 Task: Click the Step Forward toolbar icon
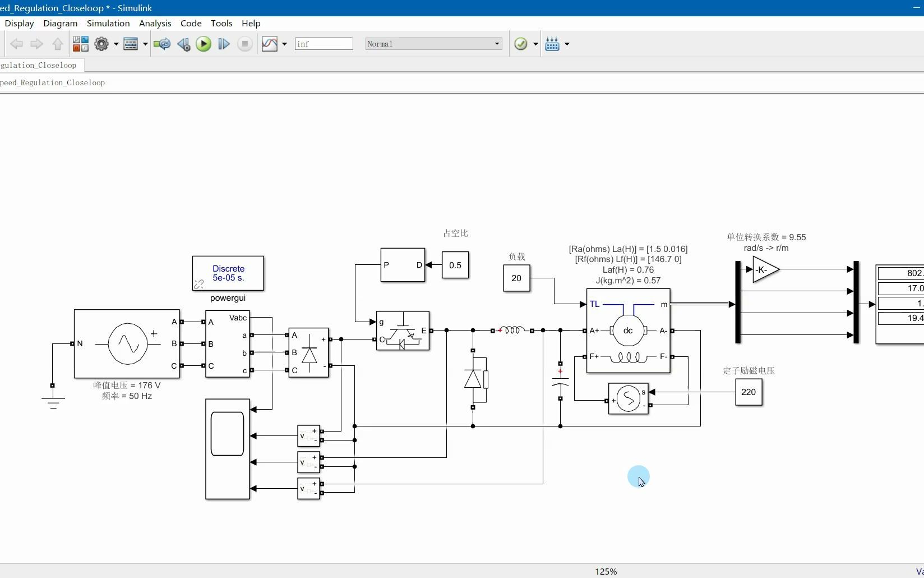[x=224, y=44]
